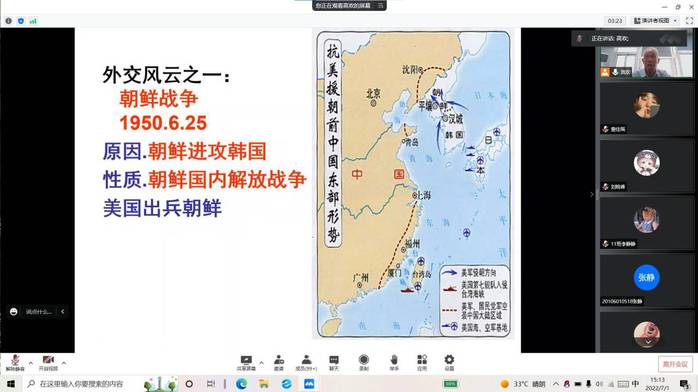Expand video options arrow beside camera

pyautogui.click(x=64, y=363)
